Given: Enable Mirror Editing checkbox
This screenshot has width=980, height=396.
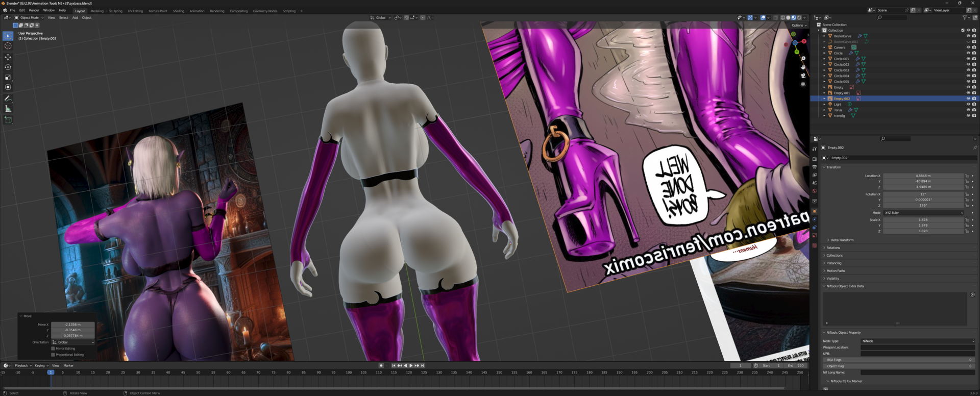Looking at the screenshot, I should [x=53, y=349].
